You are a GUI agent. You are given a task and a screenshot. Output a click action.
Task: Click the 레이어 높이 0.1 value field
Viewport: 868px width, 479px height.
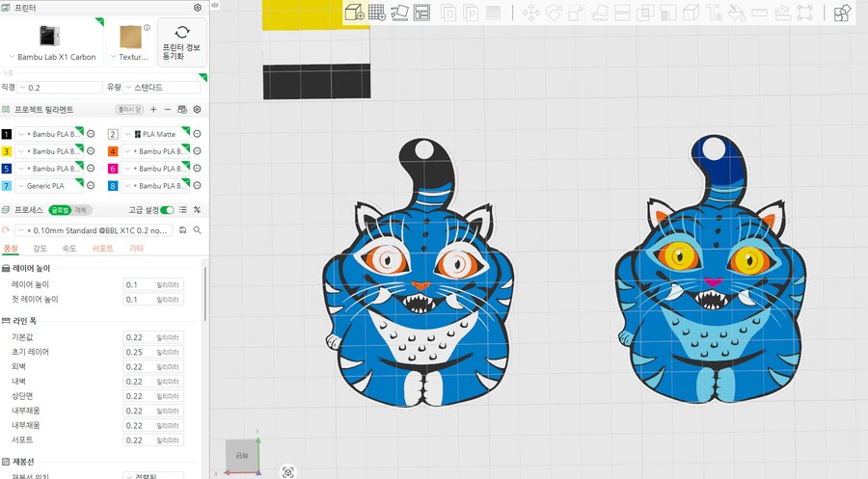(x=153, y=285)
